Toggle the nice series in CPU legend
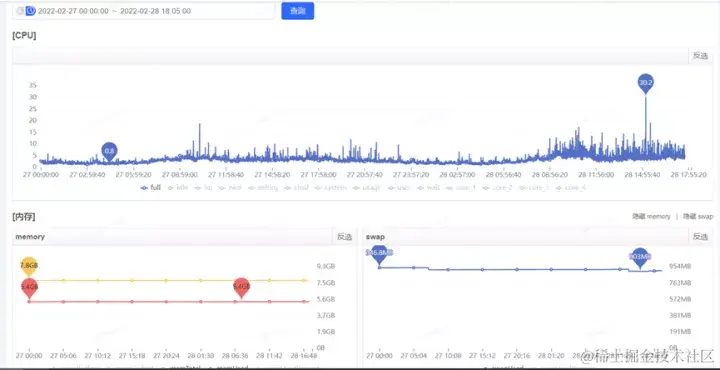The height and width of the screenshot is (370, 720). (229, 188)
